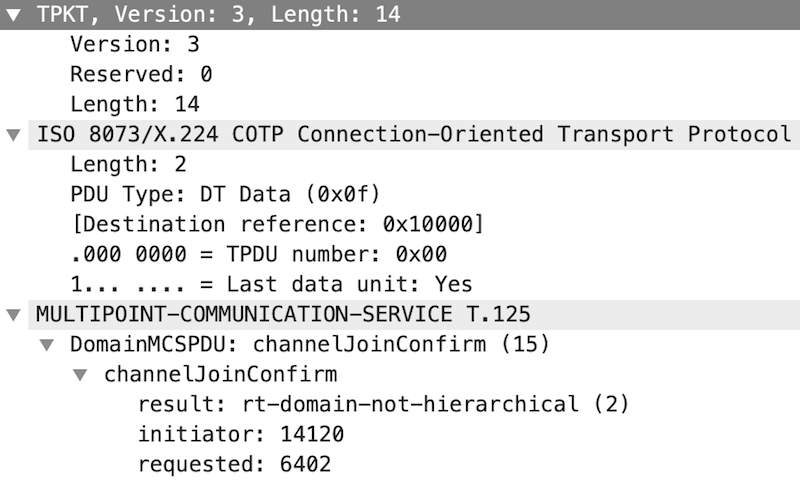Select the 'requested: 6402' field
The width and height of the screenshot is (800, 485).
tap(235, 464)
